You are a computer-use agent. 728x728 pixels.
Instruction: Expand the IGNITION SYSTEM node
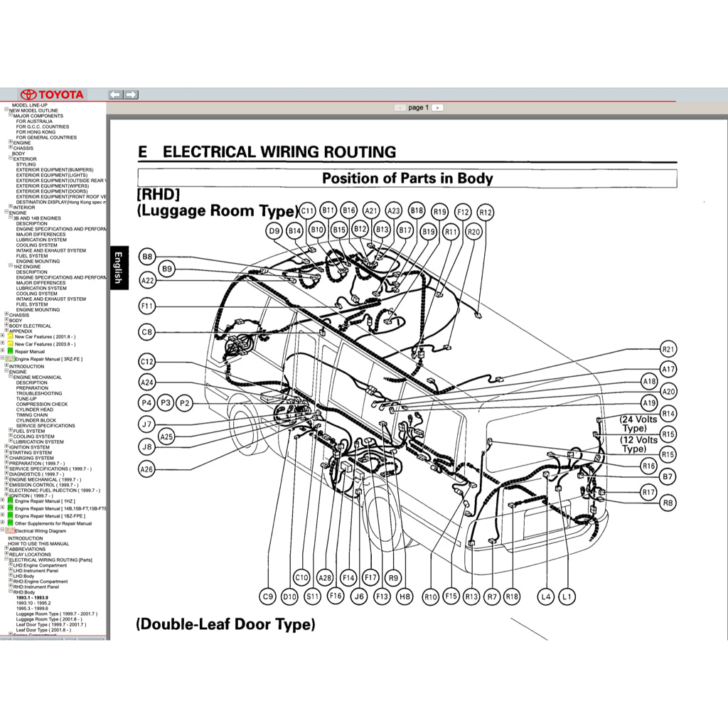pyautogui.click(x=6, y=446)
